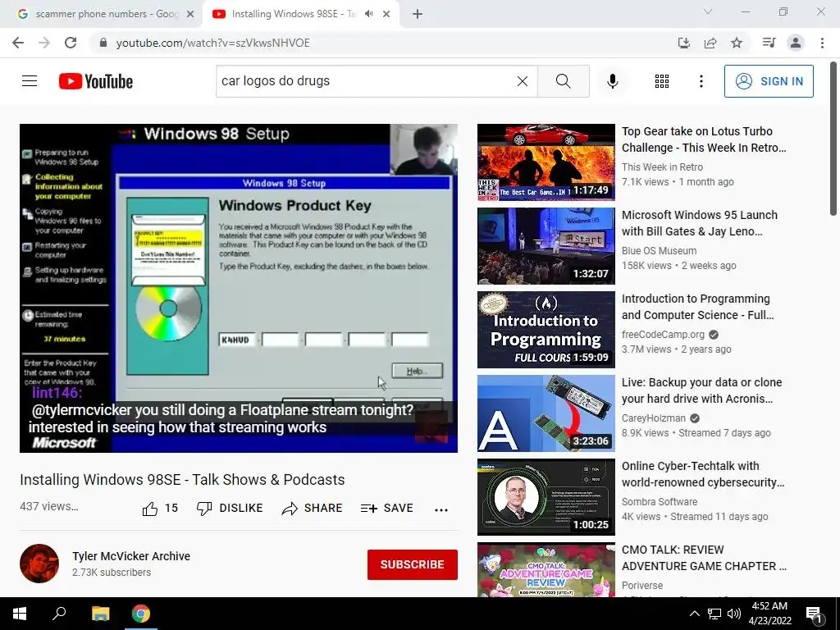This screenshot has width=840, height=630.
Task: Mute the tab via speaker icon
Action: 368,14
